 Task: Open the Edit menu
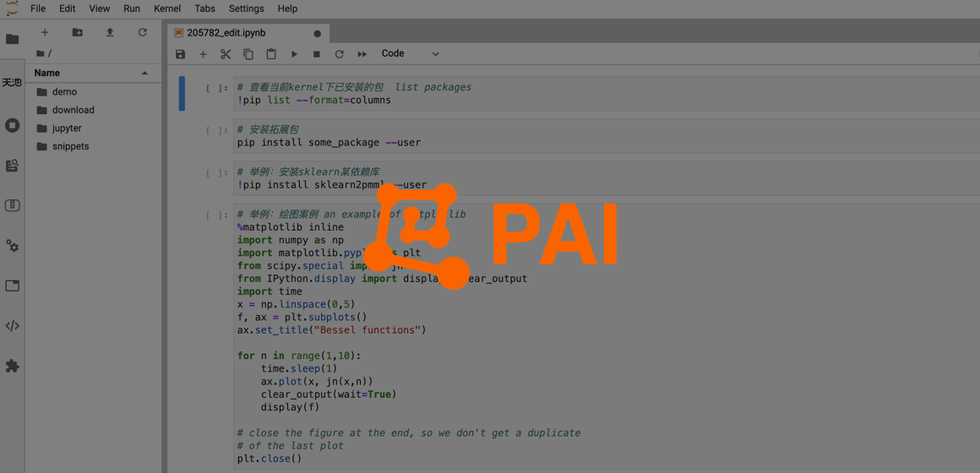(68, 8)
